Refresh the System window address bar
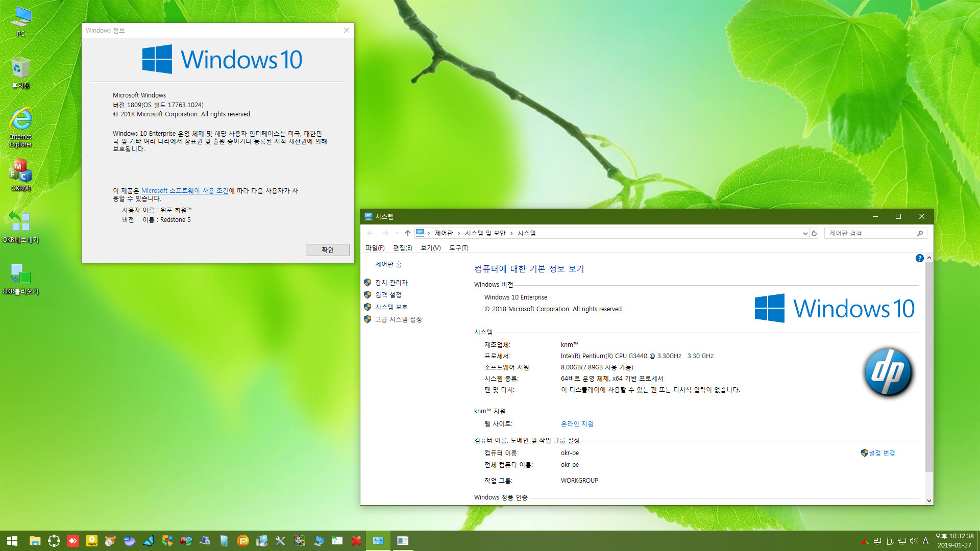 pyautogui.click(x=814, y=233)
